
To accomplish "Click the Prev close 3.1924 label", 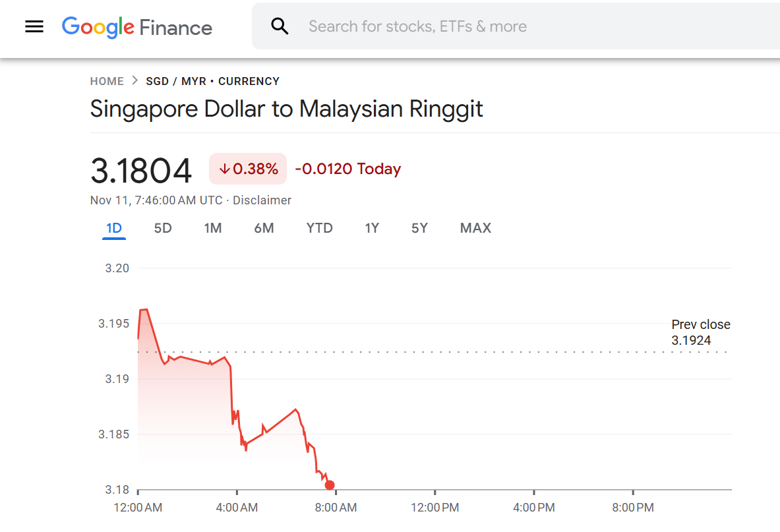I will [700, 332].
